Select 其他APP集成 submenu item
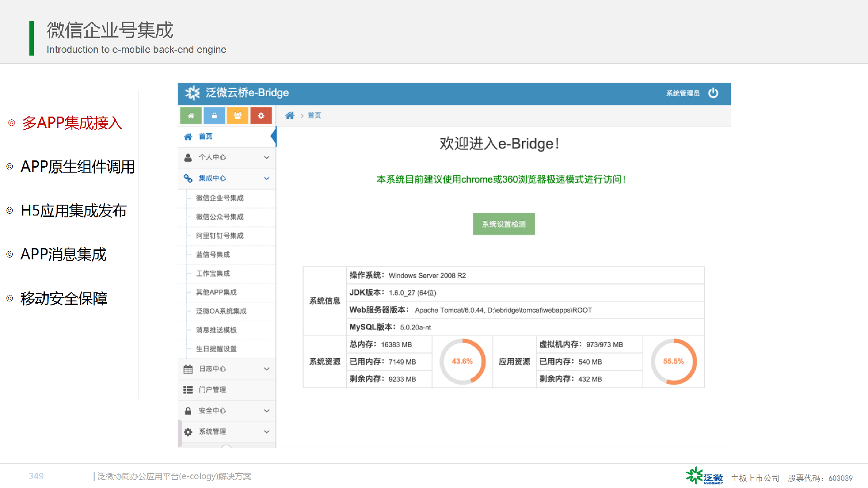The width and height of the screenshot is (868, 488). (216, 292)
